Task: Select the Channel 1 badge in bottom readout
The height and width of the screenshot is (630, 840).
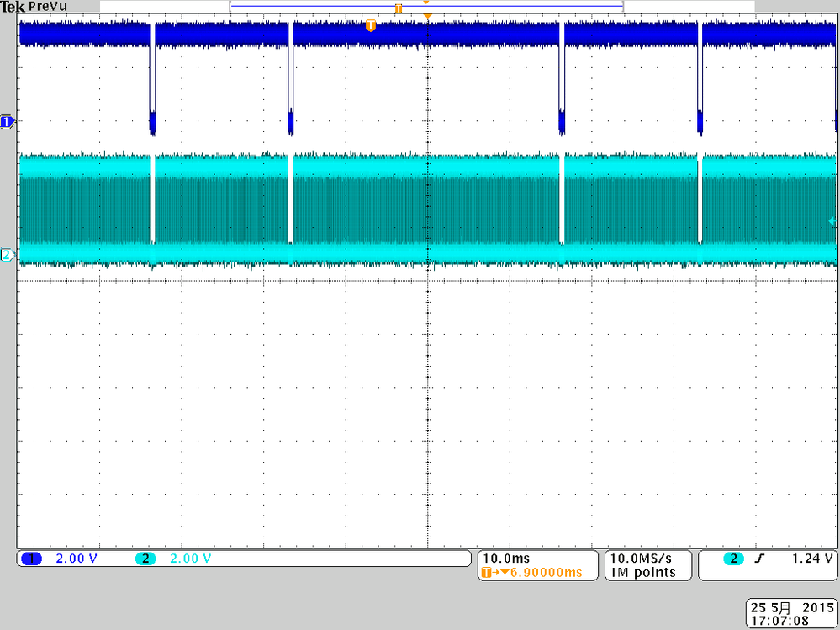Action: pos(31,558)
